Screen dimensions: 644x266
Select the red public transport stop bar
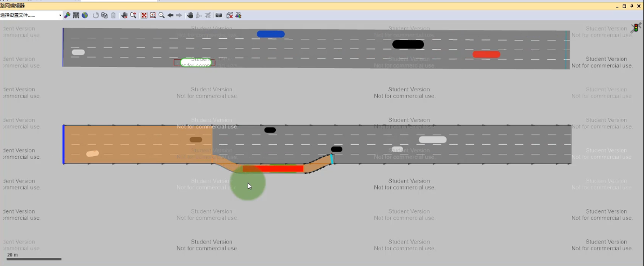pyautogui.click(x=272, y=169)
